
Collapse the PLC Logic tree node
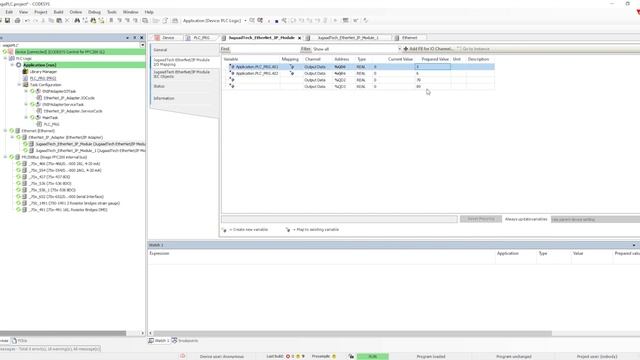coord(5,58)
